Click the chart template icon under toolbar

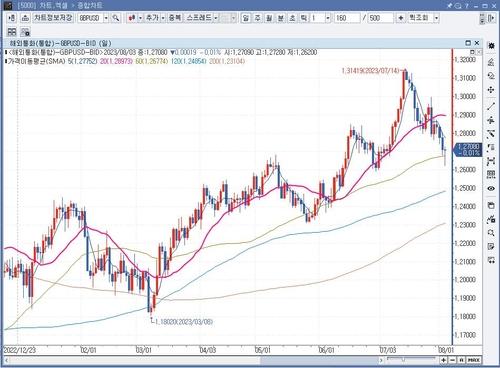(x=25, y=32)
